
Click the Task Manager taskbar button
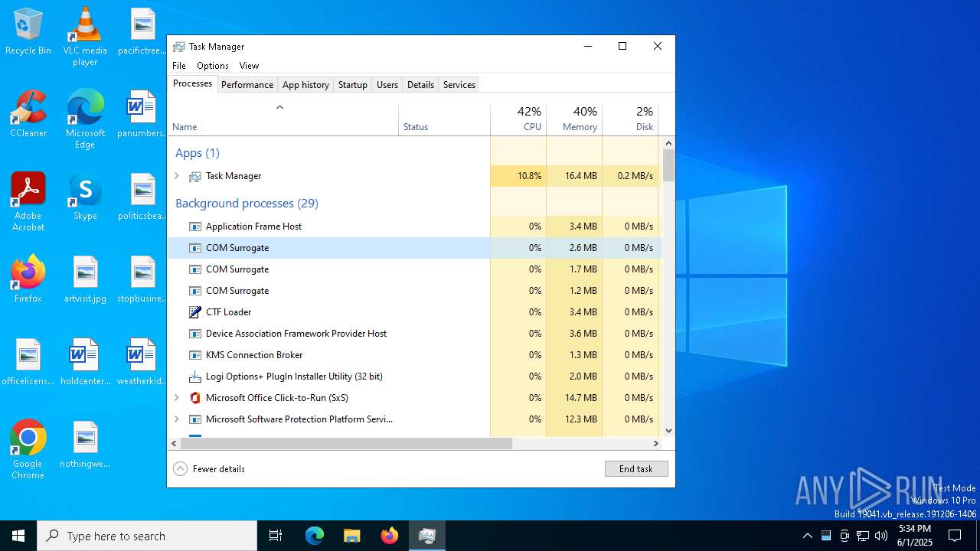tap(427, 536)
